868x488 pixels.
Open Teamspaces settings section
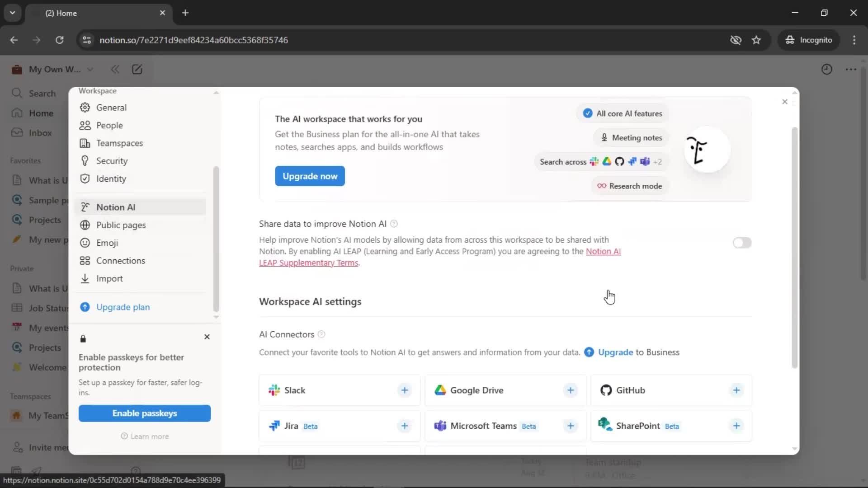click(x=140, y=143)
